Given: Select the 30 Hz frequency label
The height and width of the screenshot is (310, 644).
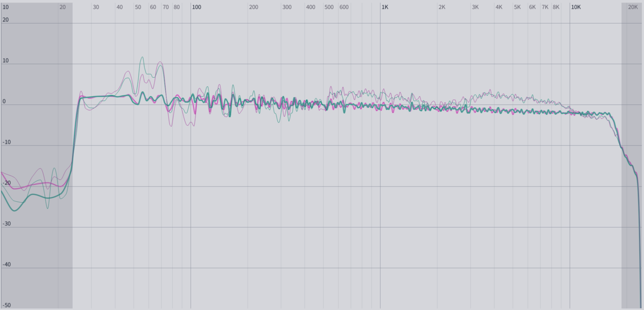Looking at the screenshot, I should (96, 7).
